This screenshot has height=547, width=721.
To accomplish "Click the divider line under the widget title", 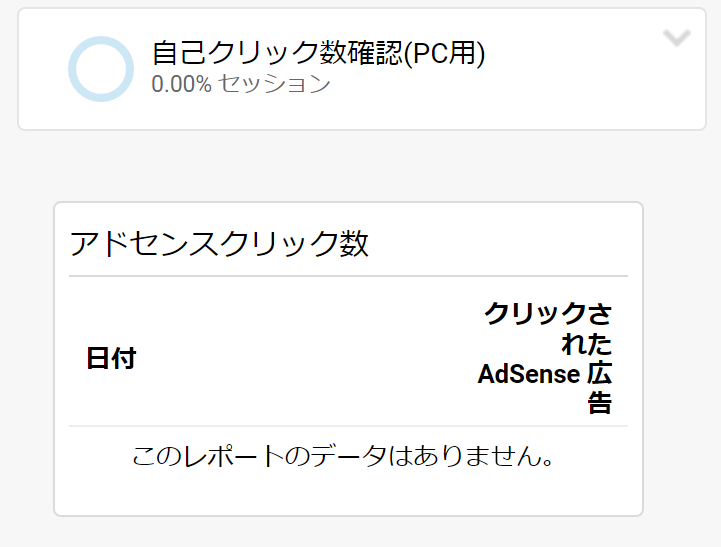I will (348, 276).
